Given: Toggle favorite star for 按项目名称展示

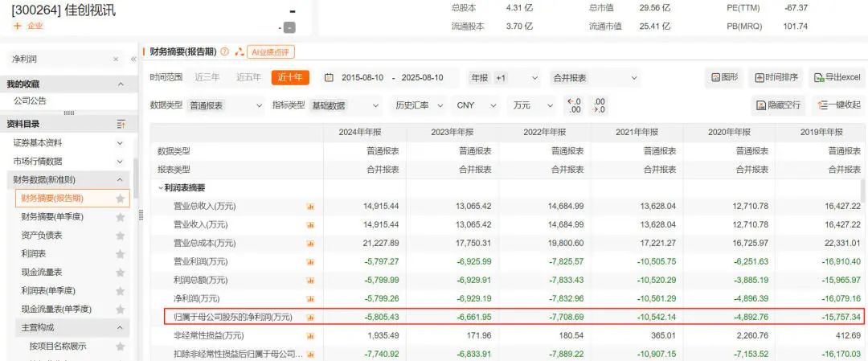Looking at the screenshot, I should point(120,346).
